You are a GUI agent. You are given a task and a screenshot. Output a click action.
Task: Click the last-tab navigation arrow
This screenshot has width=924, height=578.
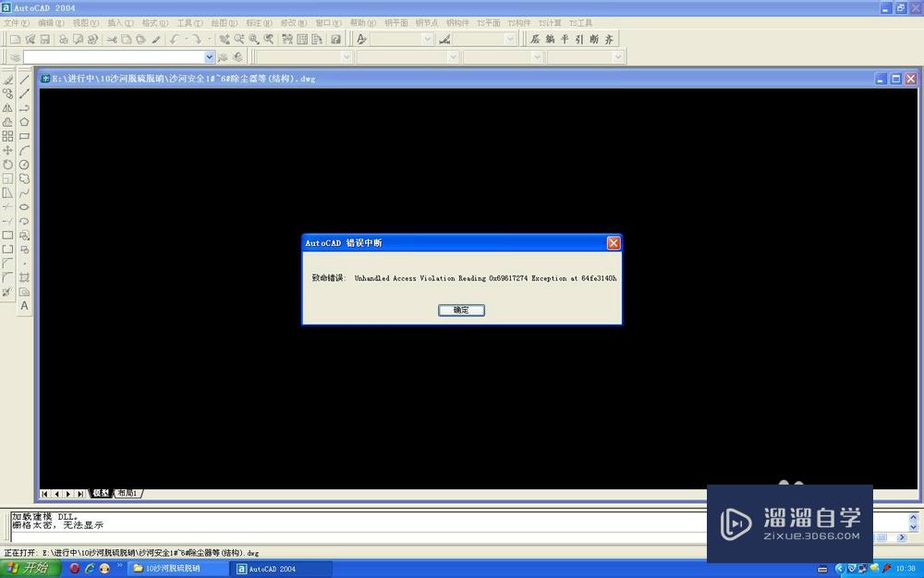point(80,494)
